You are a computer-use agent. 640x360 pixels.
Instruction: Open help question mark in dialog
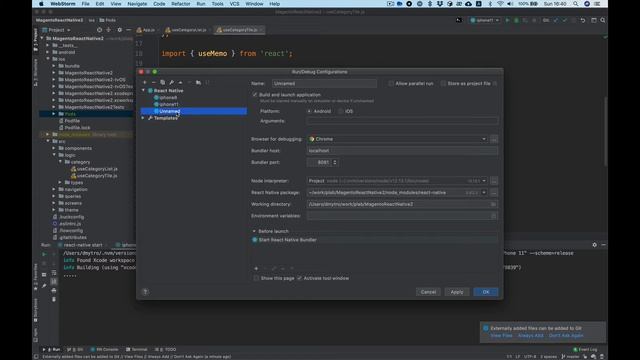(145, 292)
